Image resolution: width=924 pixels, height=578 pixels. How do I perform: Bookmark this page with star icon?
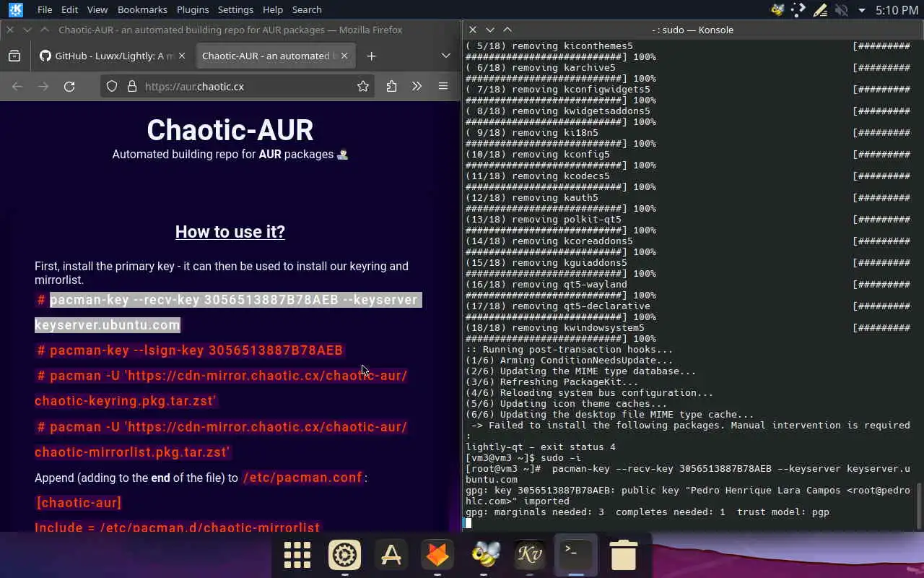point(363,86)
